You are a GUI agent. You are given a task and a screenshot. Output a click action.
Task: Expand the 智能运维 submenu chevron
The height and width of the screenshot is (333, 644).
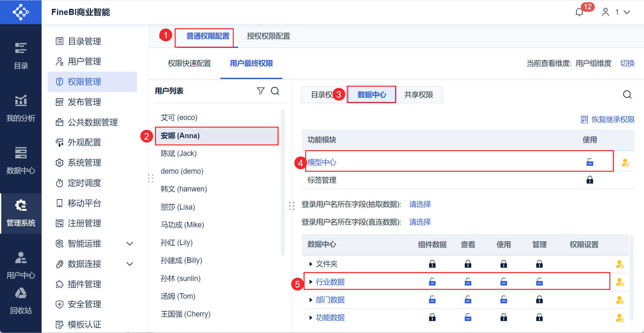pyautogui.click(x=130, y=244)
